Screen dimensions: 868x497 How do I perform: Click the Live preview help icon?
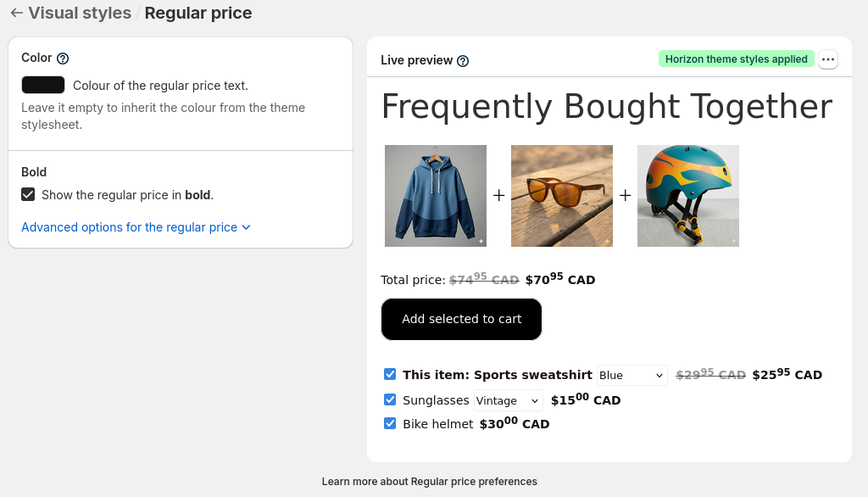[463, 61]
